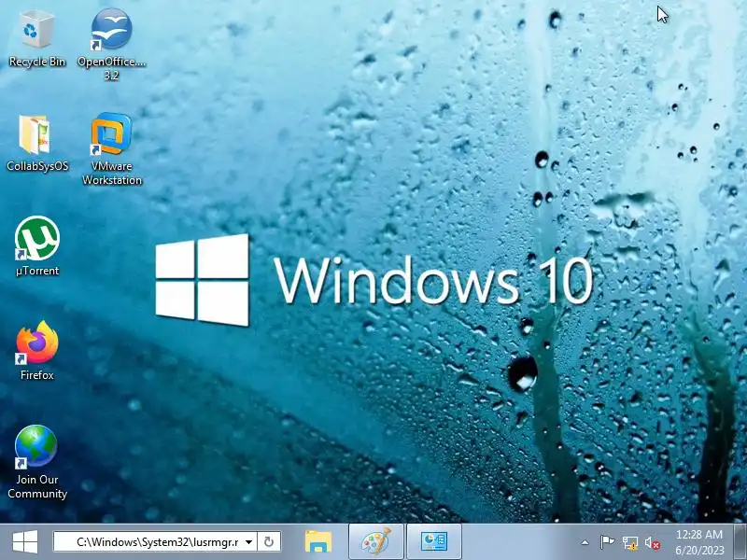Open File Explorer from the taskbar

pyautogui.click(x=317, y=542)
